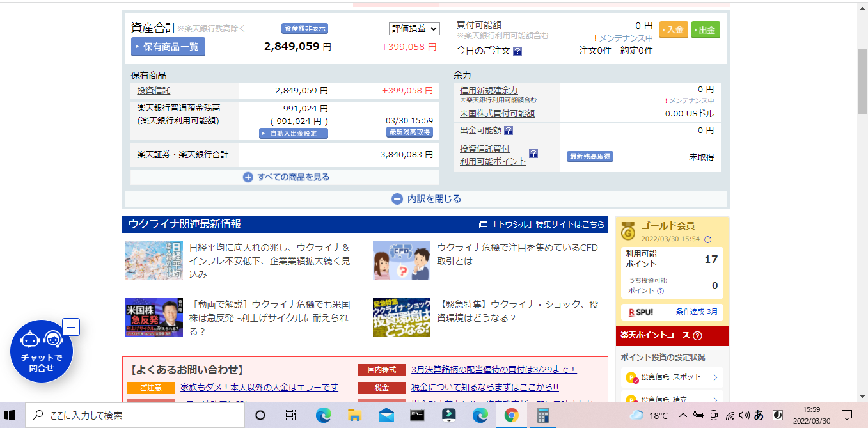Click help icon next to うち投資可能ポイント

coord(660,291)
